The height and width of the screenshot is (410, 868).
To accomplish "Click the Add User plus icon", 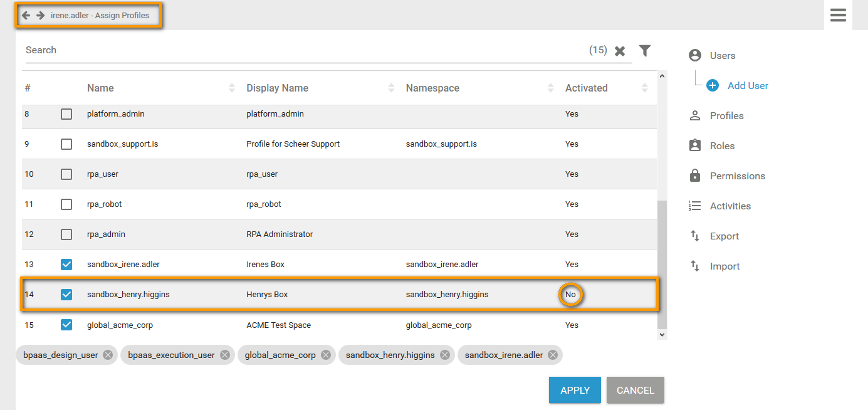I will 713,86.
